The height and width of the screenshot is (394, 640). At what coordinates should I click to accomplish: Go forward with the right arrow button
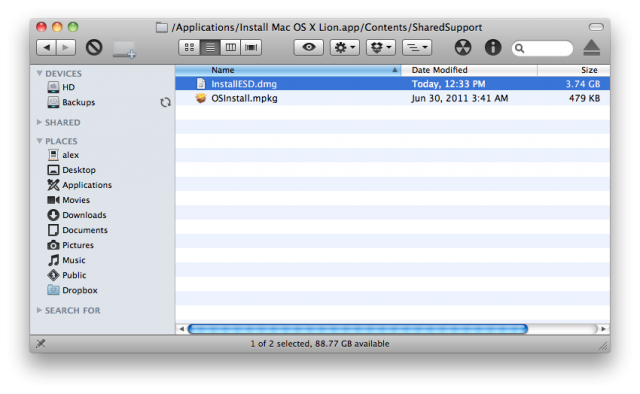pos(66,48)
